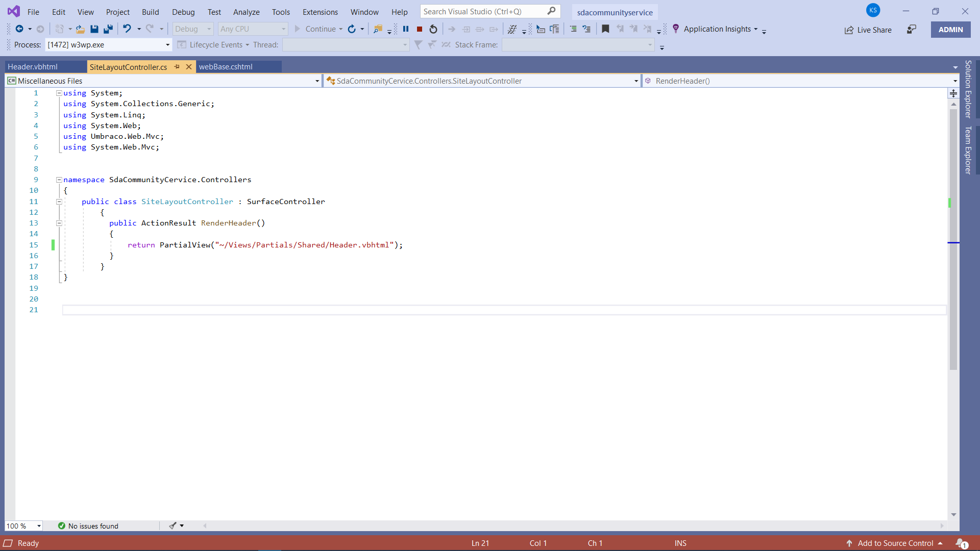Click the ADMIN button

click(x=951, y=30)
